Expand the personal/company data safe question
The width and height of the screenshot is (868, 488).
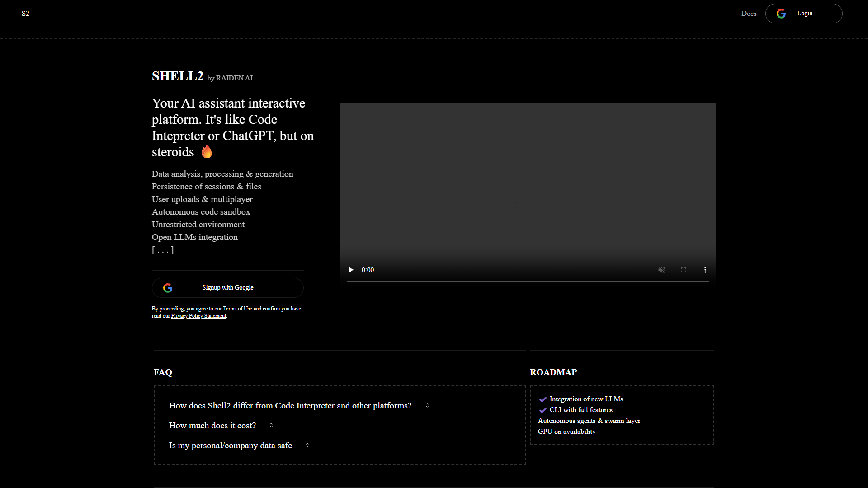[x=239, y=446]
